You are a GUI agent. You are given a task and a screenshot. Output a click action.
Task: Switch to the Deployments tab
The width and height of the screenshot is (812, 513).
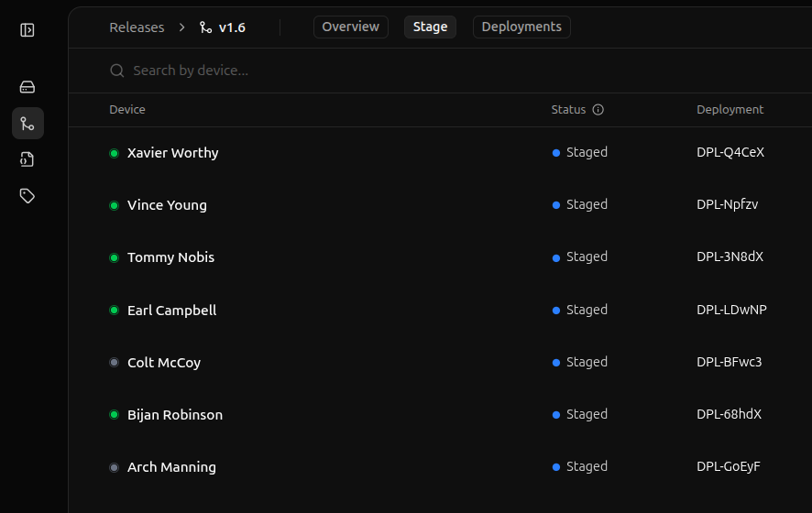[521, 27]
